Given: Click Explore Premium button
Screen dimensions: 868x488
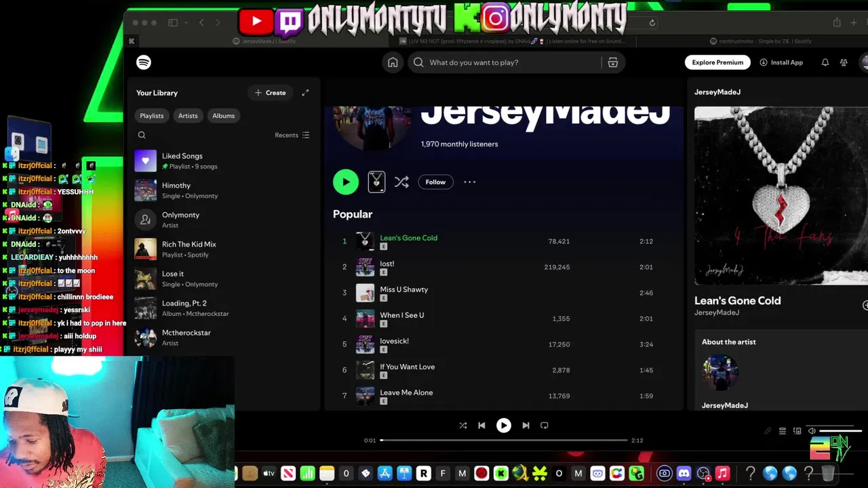Looking at the screenshot, I should 717,62.
